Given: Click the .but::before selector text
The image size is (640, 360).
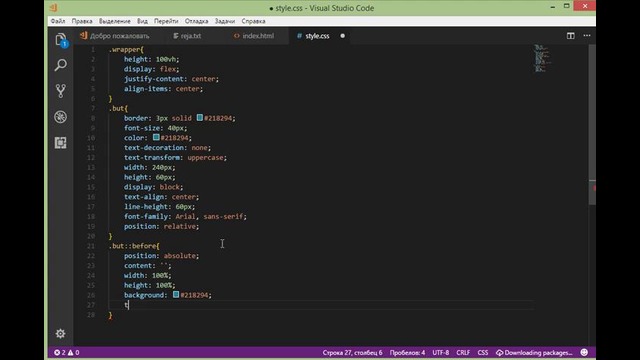Looking at the screenshot, I should (134, 246).
